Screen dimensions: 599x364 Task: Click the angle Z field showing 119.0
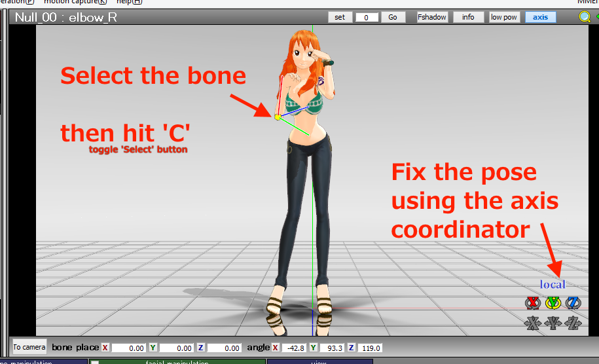click(x=370, y=348)
